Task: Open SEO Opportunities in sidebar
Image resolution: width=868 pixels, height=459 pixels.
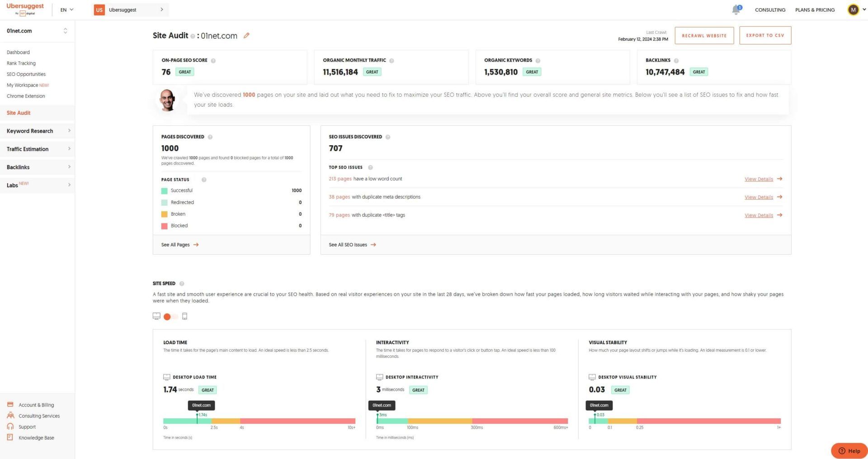Action: coord(26,74)
